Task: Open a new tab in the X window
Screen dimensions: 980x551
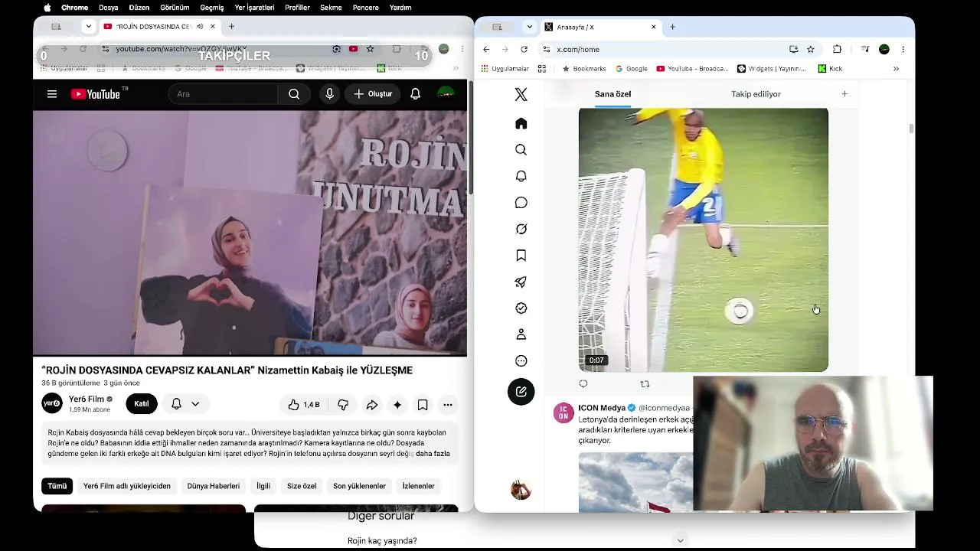Action: 672,27
